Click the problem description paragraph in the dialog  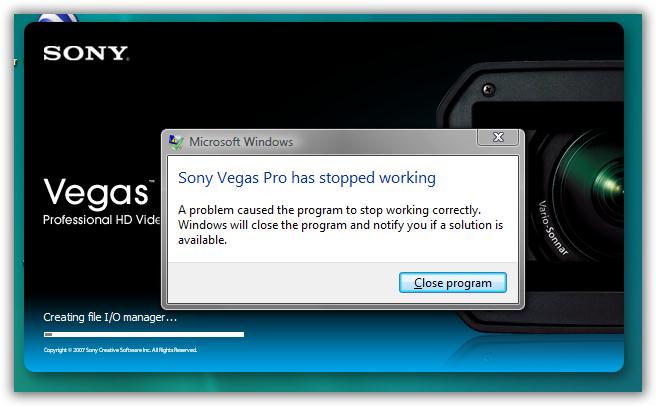coord(340,225)
